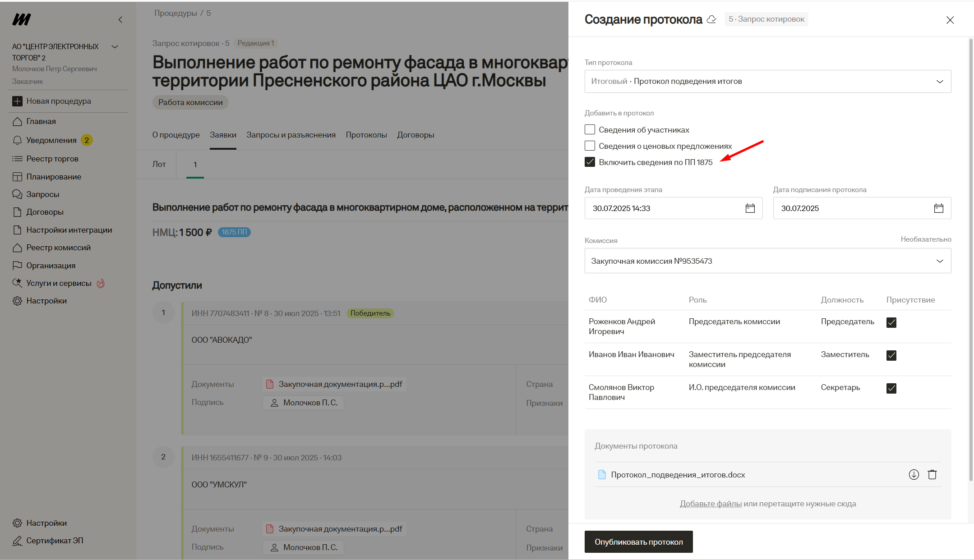974x560 pixels.
Task: Enable Сведения об участниках checkbox
Action: pyautogui.click(x=590, y=130)
